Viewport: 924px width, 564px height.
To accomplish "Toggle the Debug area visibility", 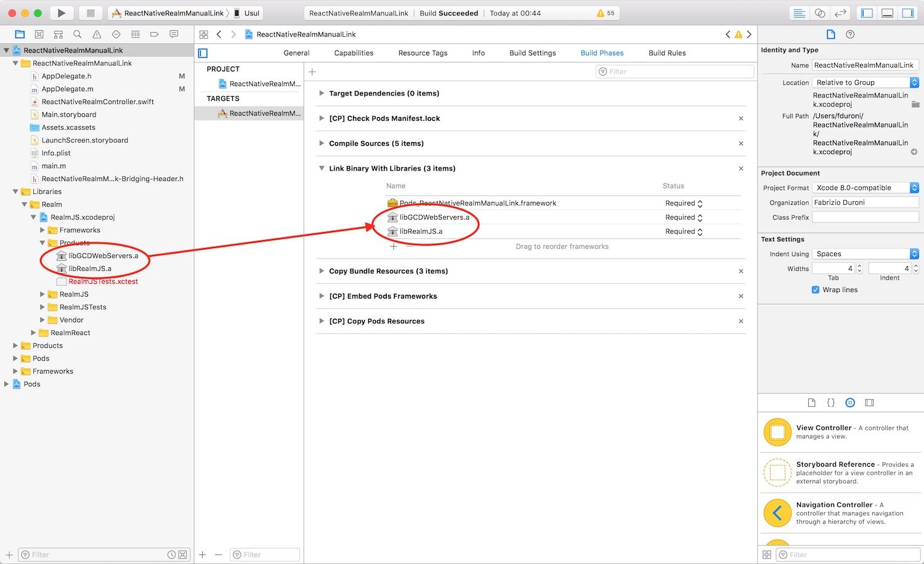I will [x=888, y=13].
